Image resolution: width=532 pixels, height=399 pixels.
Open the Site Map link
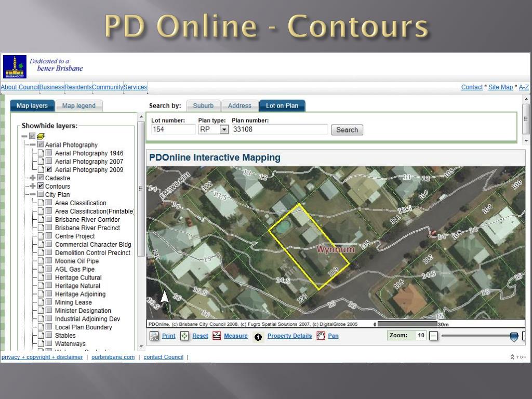pos(500,87)
